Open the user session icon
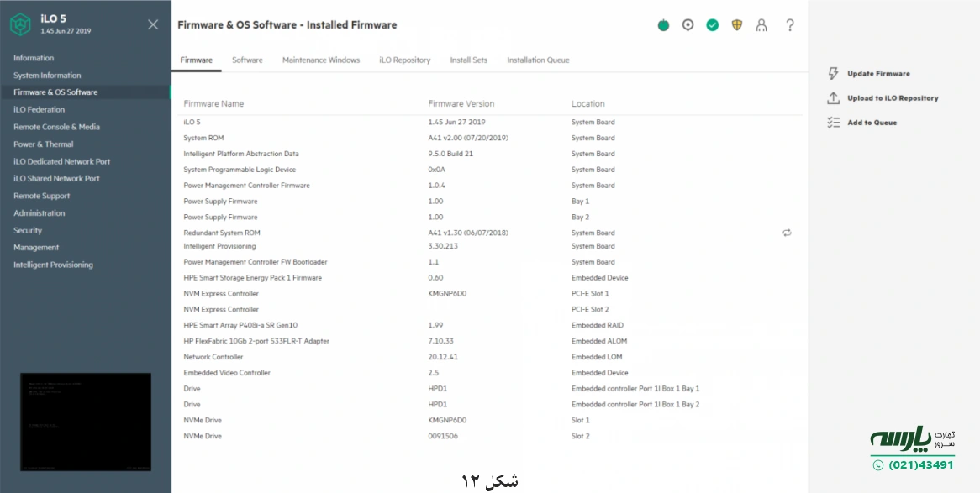The width and height of the screenshot is (980, 493). 761,24
